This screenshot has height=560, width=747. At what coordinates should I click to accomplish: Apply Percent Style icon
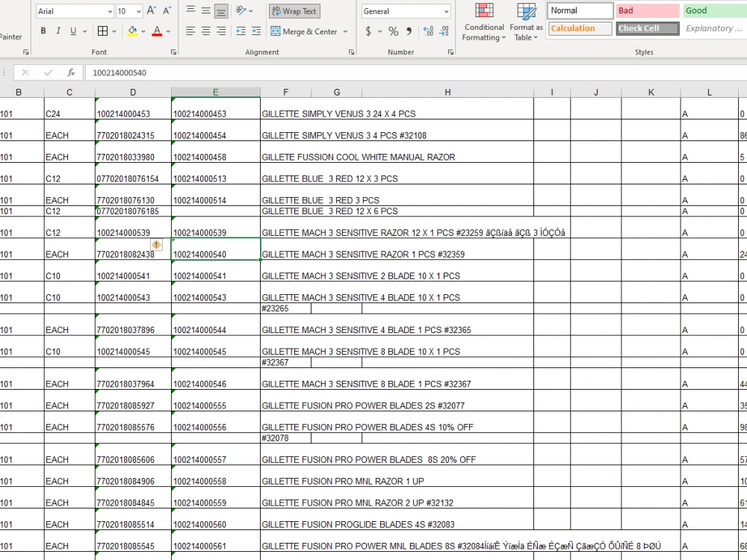394,31
